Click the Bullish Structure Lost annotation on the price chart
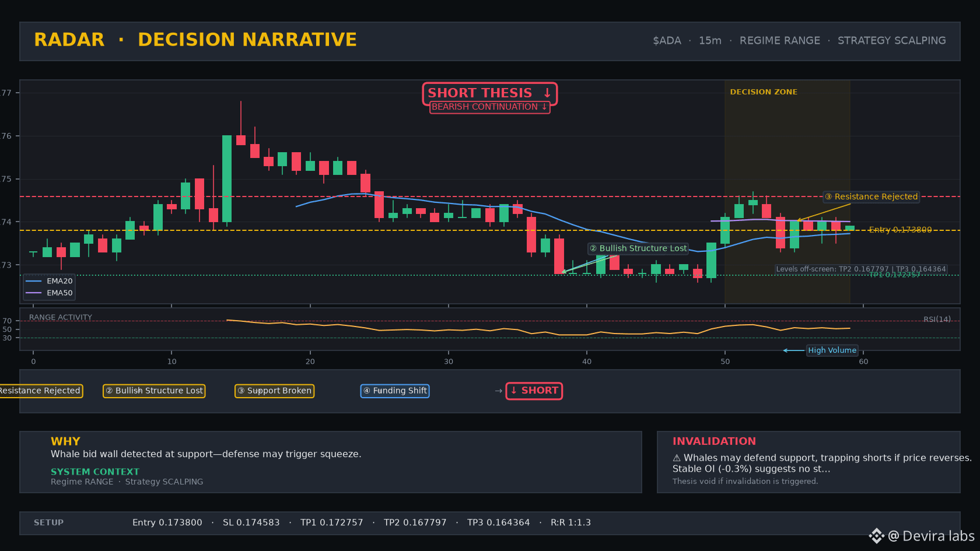This screenshot has height=551, width=980. [638, 248]
